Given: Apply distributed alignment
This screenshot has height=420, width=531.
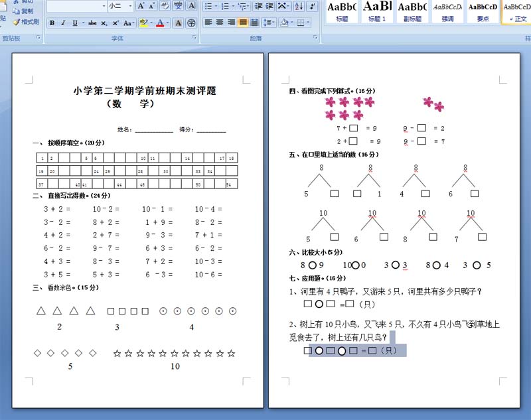Looking at the screenshot, I should click(x=254, y=23).
